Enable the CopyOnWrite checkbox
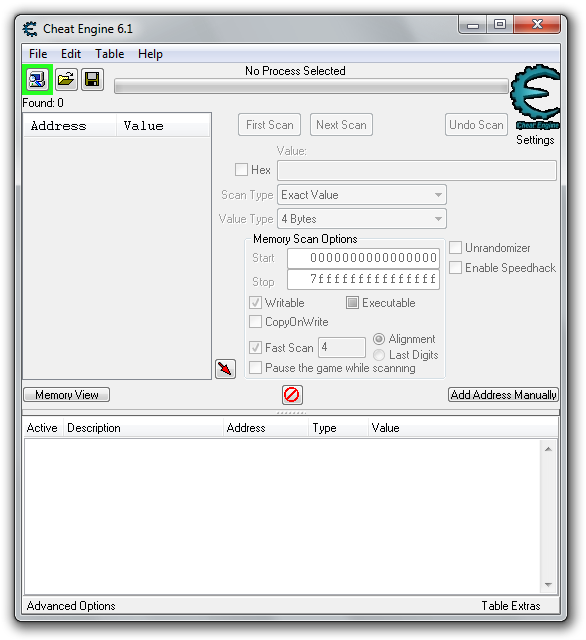 255,322
